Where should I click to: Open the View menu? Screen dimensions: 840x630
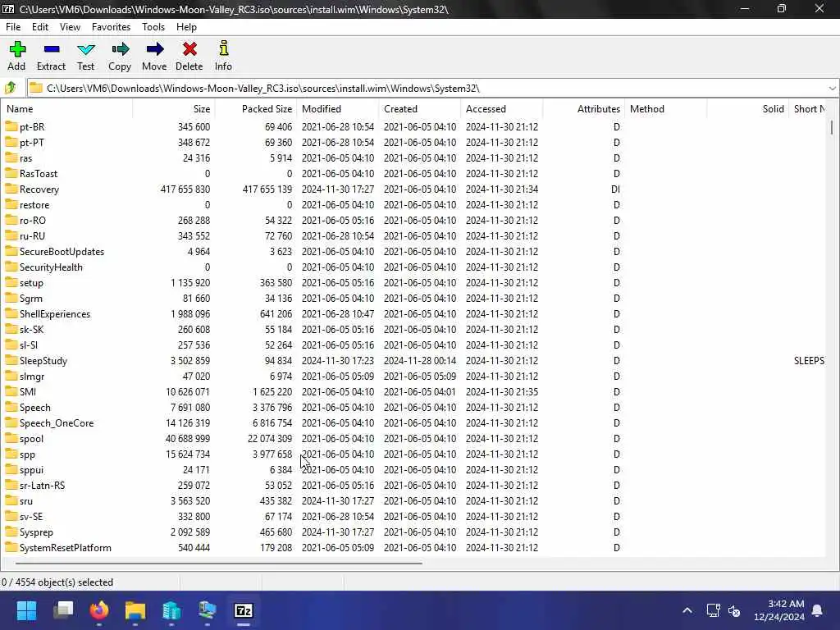(70, 27)
